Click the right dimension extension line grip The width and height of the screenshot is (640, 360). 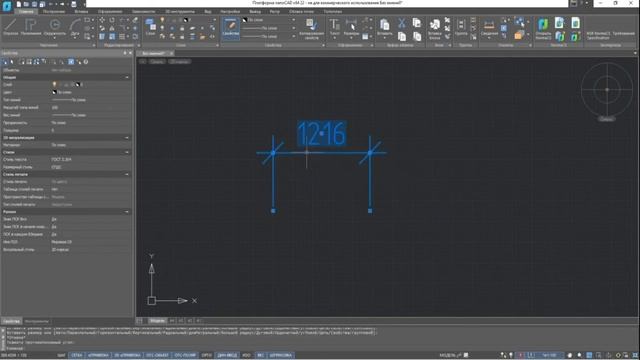click(370, 211)
